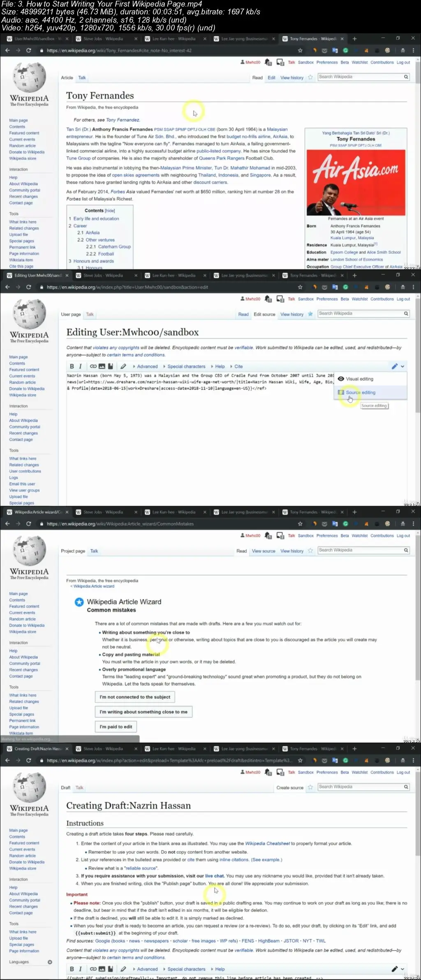Viewport: 421px width, 980px height.
Task: Click the Reference bookmark icon in sandbox editor toolbar
Action: point(110,366)
